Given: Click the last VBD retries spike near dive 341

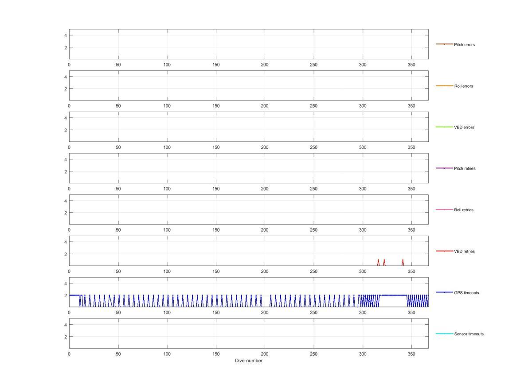Looking at the screenshot, I should pyautogui.click(x=403, y=262).
